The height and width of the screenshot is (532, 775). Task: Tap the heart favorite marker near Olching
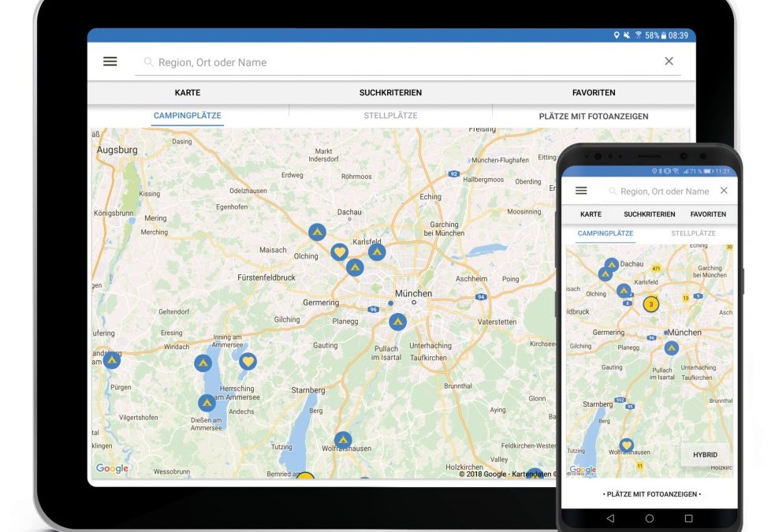pos(339,252)
